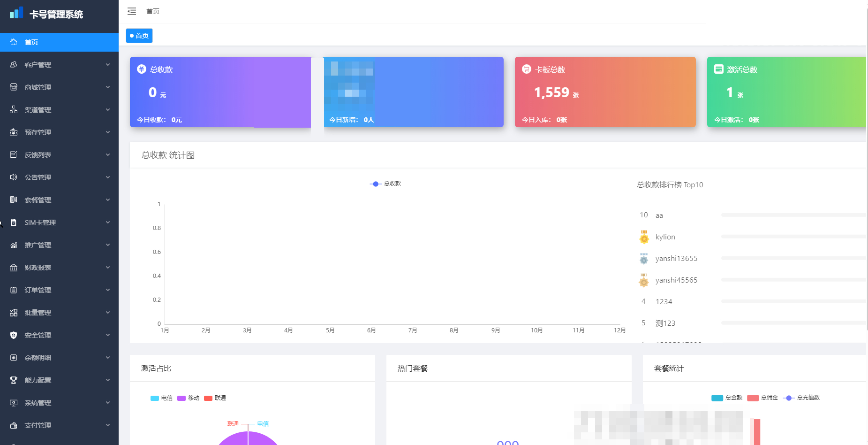Click the home icon in the sidebar
The height and width of the screenshot is (445, 868).
tap(14, 42)
